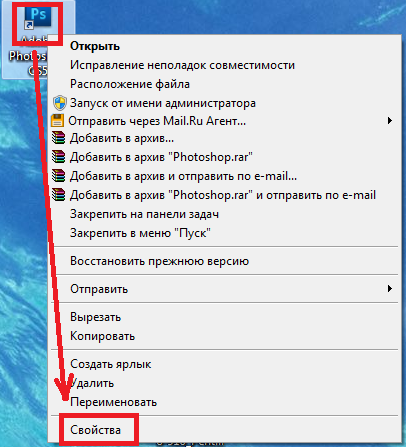Open "Расположение файла"
406x447 pixels.
coord(130,84)
